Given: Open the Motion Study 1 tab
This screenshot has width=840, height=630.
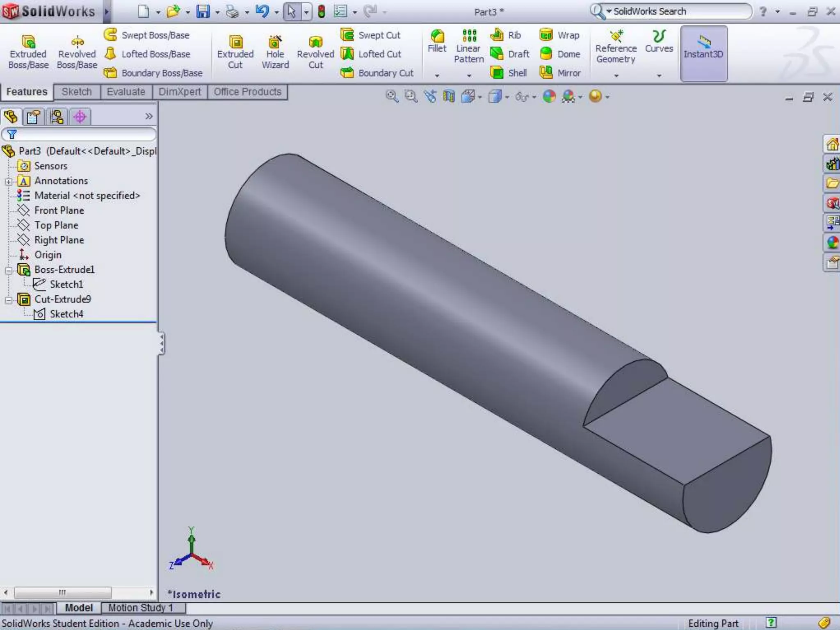Looking at the screenshot, I should tap(141, 607).
